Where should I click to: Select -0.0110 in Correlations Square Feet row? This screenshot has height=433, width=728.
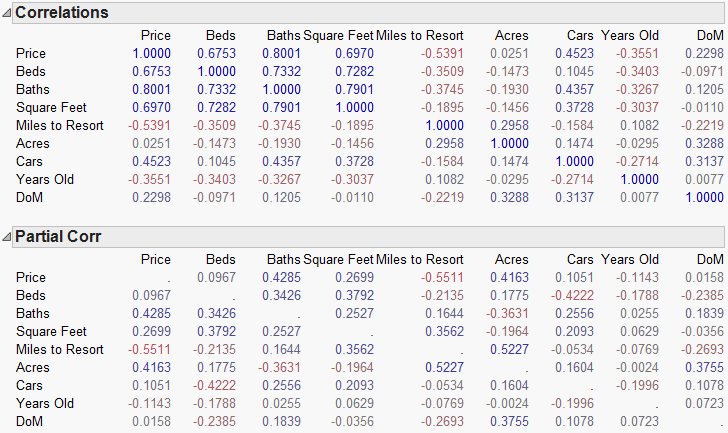(702, 108)
